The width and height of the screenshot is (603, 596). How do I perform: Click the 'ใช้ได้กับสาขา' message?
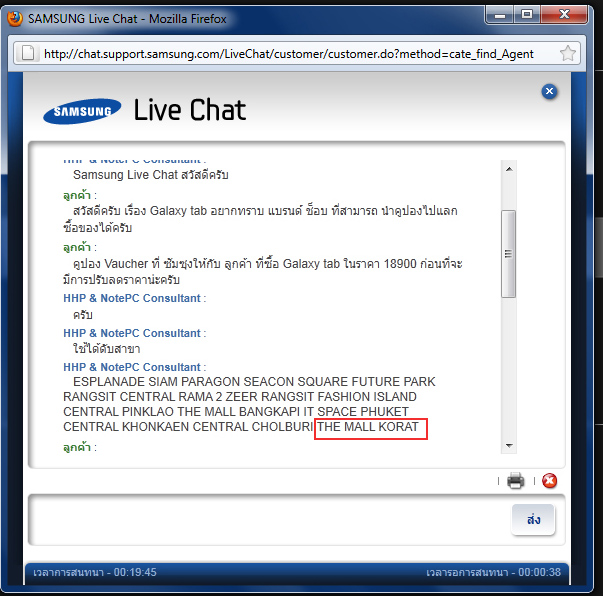pyautogui.click(x=107, y=349)
